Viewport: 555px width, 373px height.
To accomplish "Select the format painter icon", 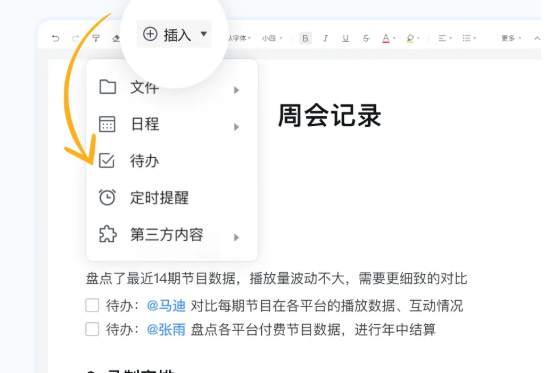I will click(96, 38).
